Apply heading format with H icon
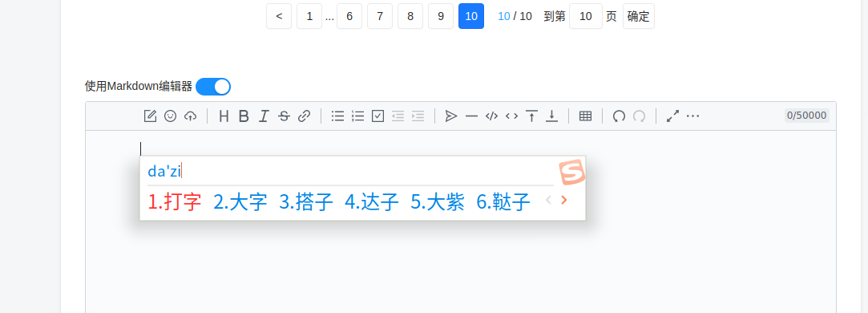 (x=224, y=116)
